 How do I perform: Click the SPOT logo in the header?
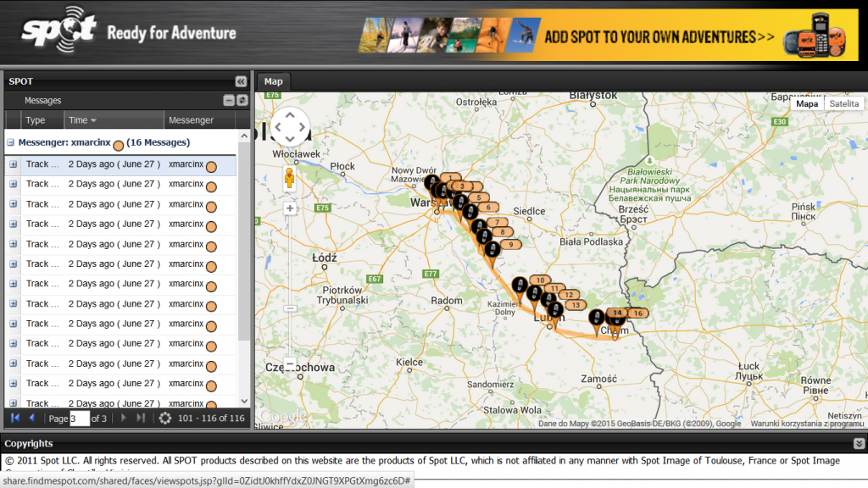point(58,30)
